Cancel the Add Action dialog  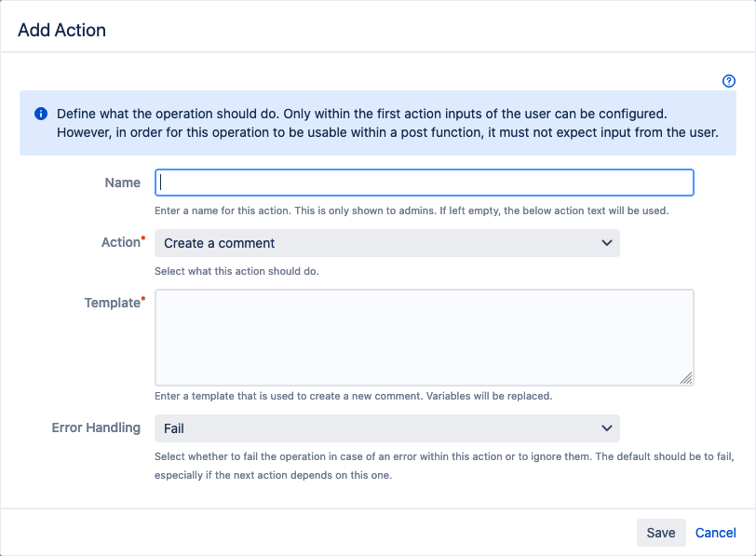(x=715, y=533)
